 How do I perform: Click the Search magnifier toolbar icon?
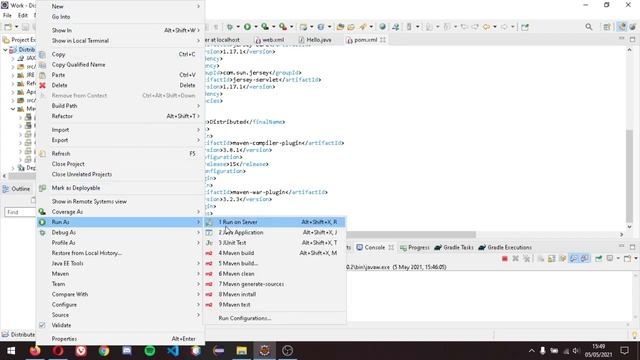pos(589,27)
